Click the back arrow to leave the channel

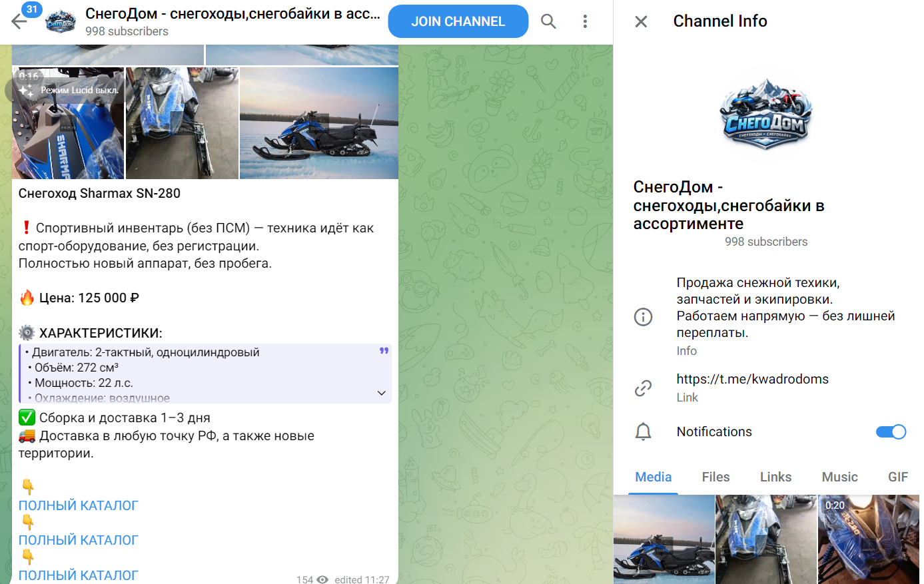(20, 21)
